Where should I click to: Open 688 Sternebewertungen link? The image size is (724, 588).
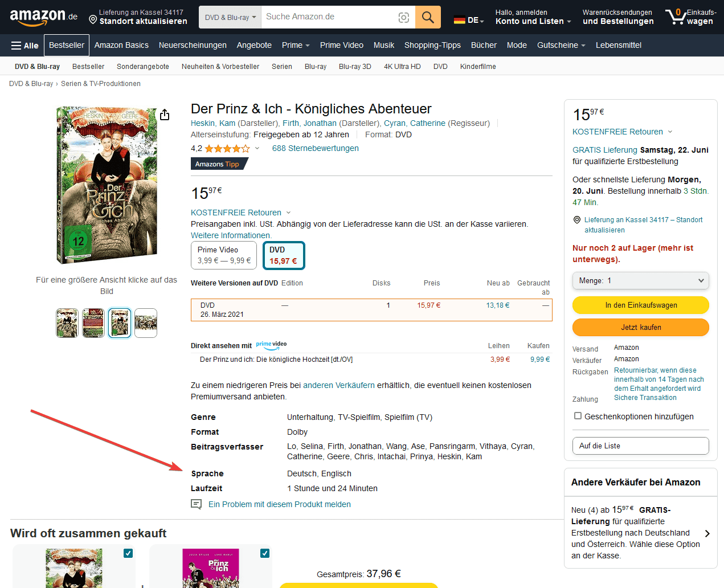pos(316,148)
